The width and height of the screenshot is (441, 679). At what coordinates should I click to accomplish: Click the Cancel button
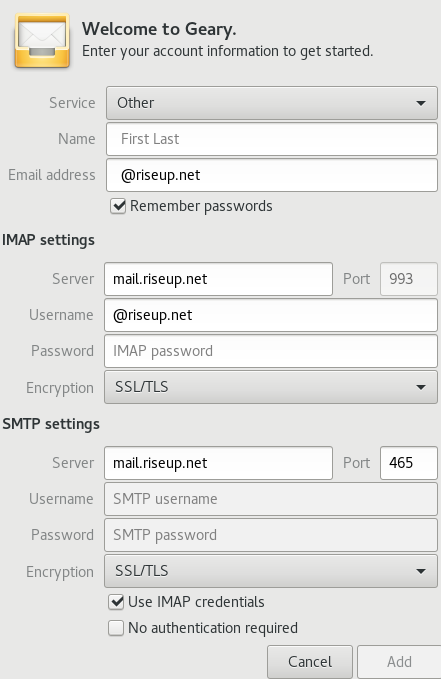click(310, 662)
